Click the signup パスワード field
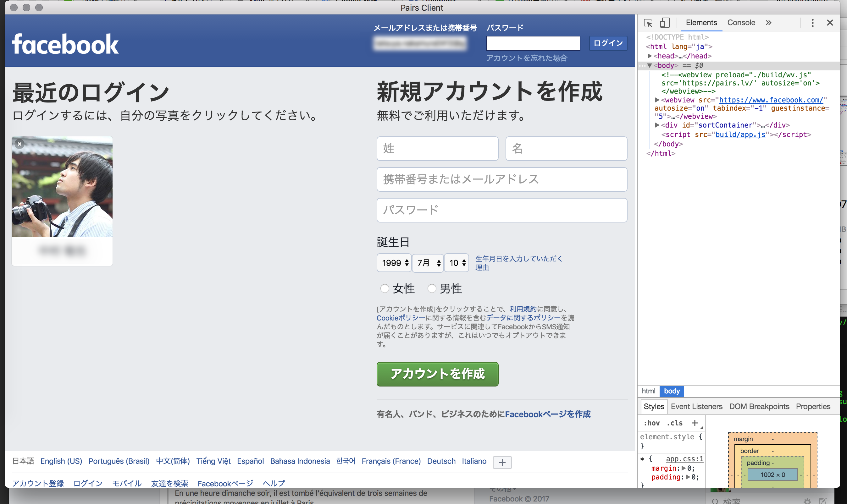Image resolution: width=847 pixels, height=504 pixels. coord(502,210)
